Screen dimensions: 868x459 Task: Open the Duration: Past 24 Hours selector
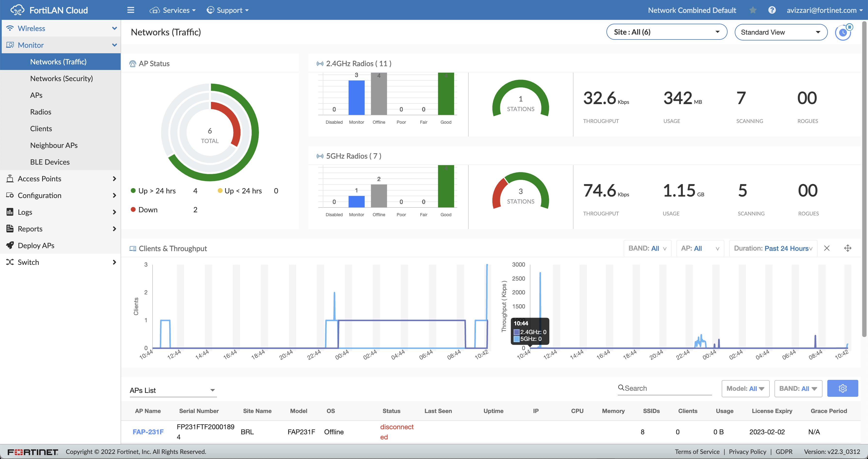pos(774,248)
